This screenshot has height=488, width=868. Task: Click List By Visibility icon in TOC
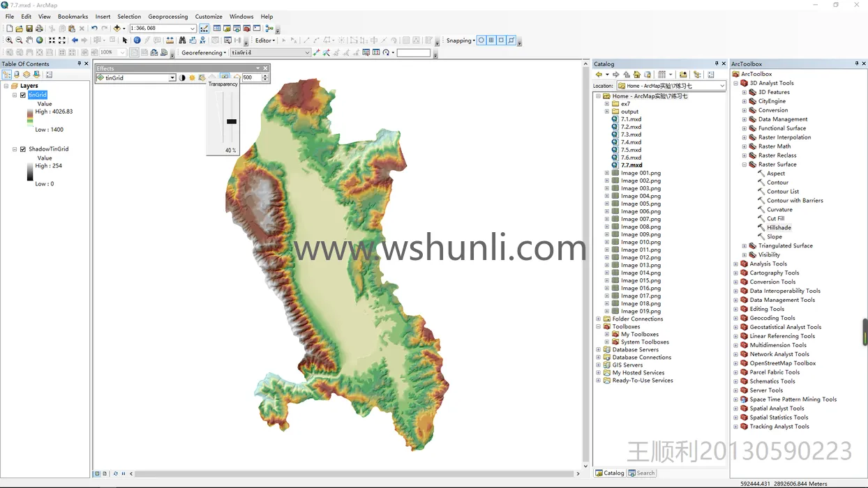[27, 75]
